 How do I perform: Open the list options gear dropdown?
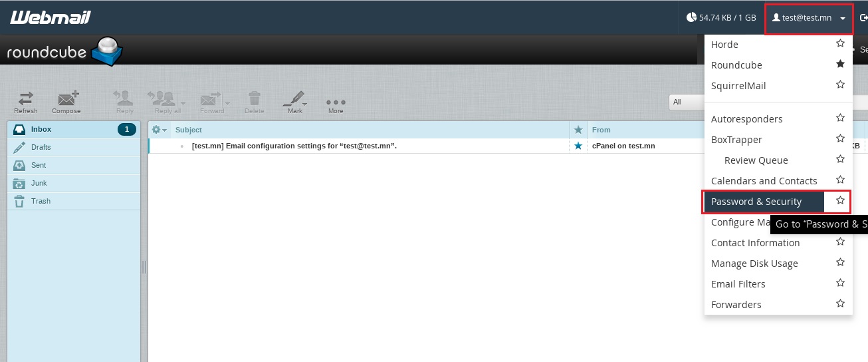[160, 130]
